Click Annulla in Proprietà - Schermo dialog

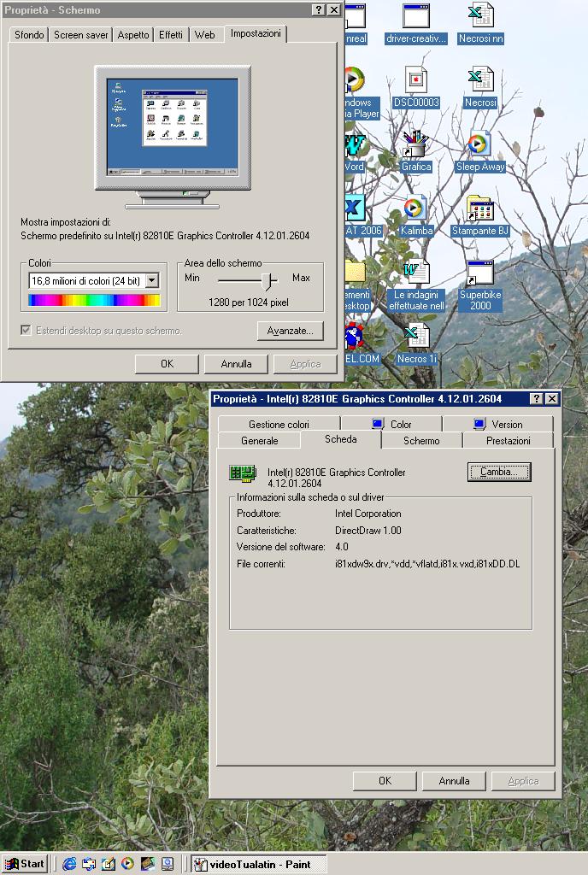[x=236, y=364]
